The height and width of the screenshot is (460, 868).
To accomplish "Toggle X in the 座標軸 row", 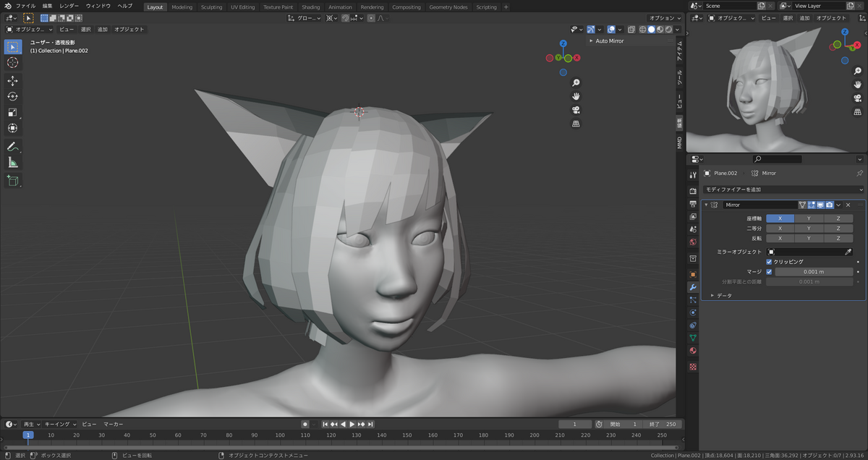I will pyautogui.click(x=780, y=218).
